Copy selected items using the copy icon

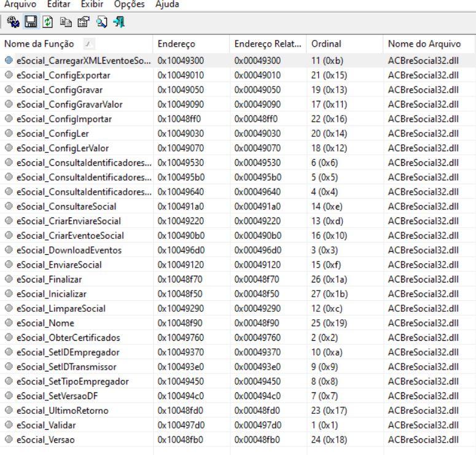click(x=66, y=22)
